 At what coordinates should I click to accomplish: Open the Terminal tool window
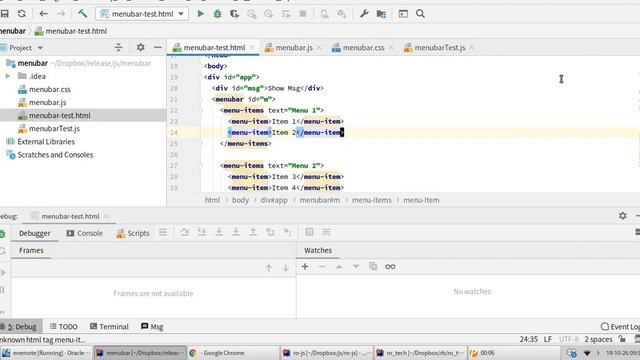[109, 327]
